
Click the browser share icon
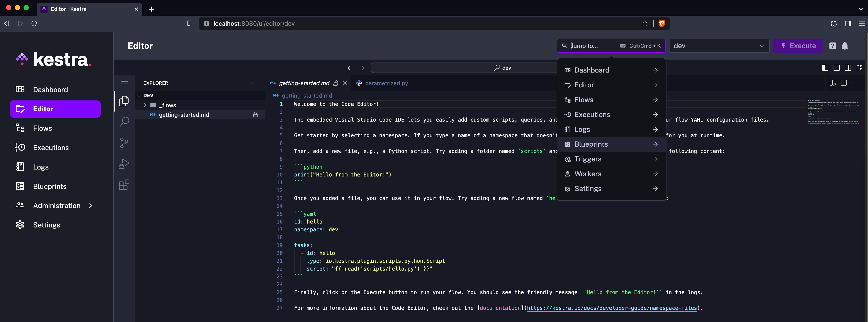(645, 24)
